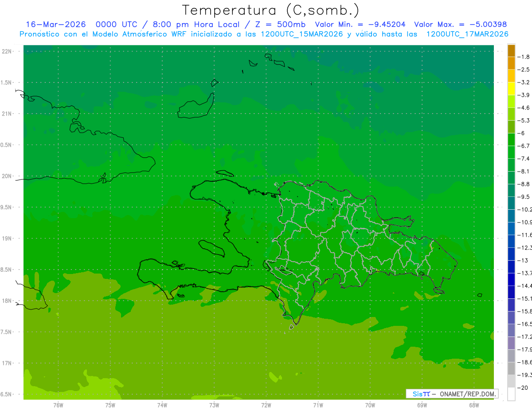Click the '-8.1' colorbar value
Viewport: 532px width, 411px height.
(524, 172)
